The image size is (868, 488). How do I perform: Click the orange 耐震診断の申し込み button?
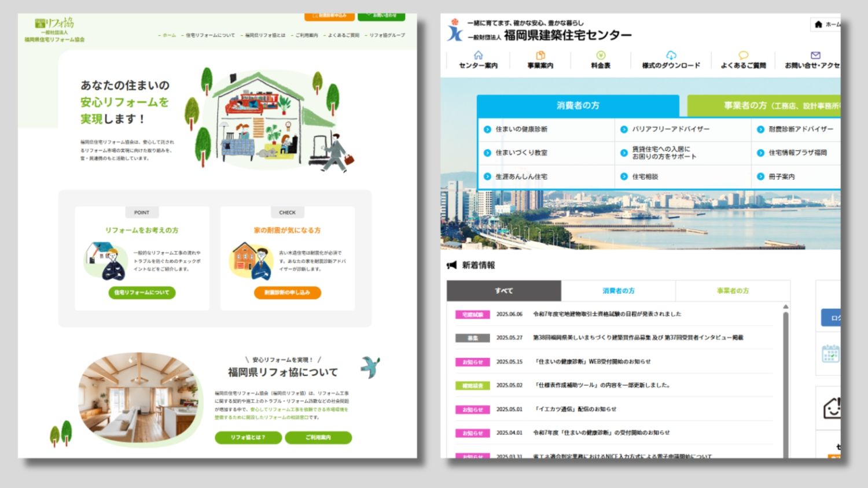[287, 293]
